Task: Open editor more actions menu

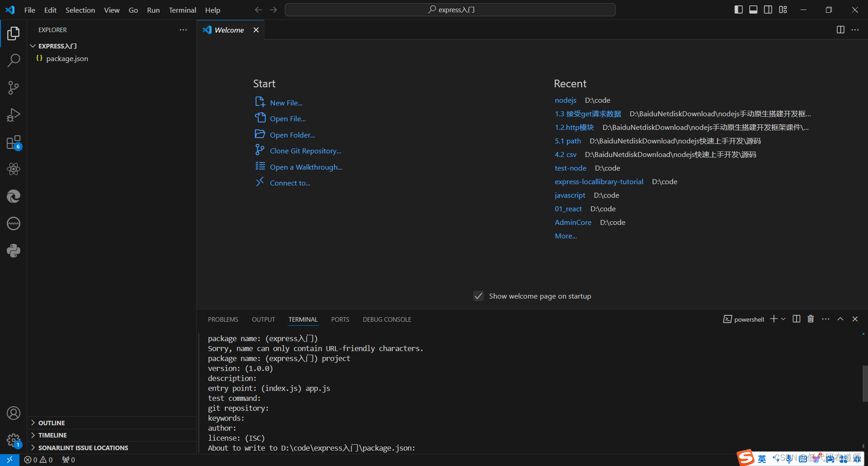Action: [x=855, y=30]
